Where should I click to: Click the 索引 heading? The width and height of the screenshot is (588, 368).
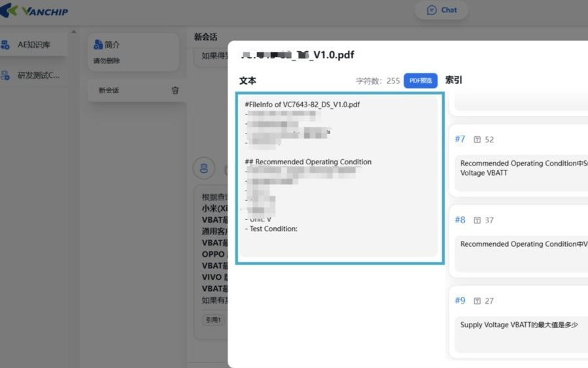(454, 80)
